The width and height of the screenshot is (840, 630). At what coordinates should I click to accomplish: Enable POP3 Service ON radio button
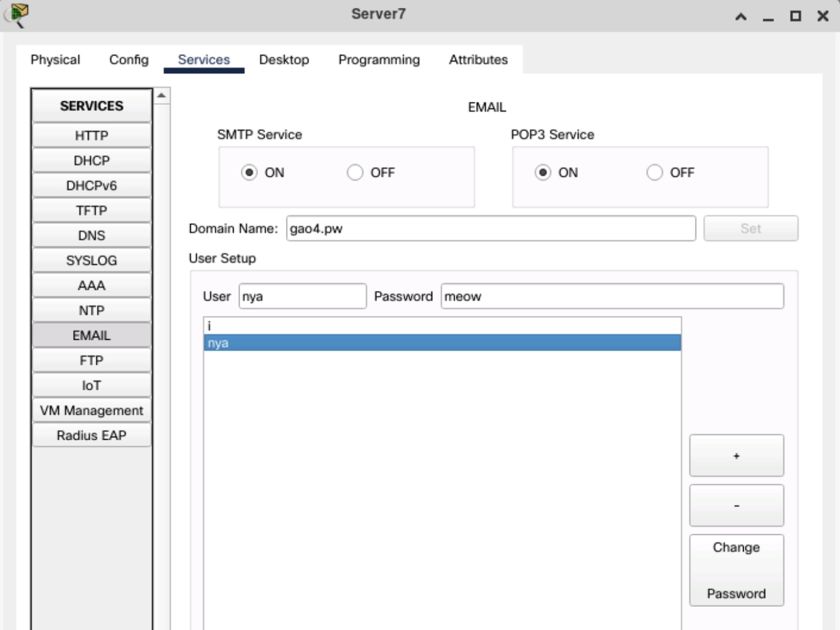(543, 173)
